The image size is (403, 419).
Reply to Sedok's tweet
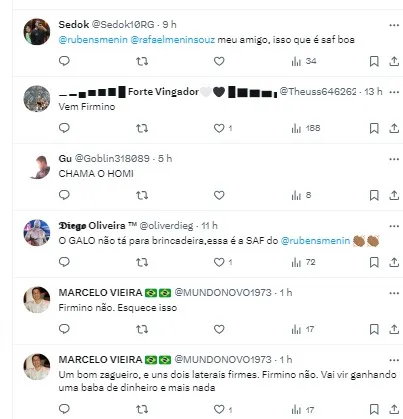pyautogui.click(x=64, y=61)
